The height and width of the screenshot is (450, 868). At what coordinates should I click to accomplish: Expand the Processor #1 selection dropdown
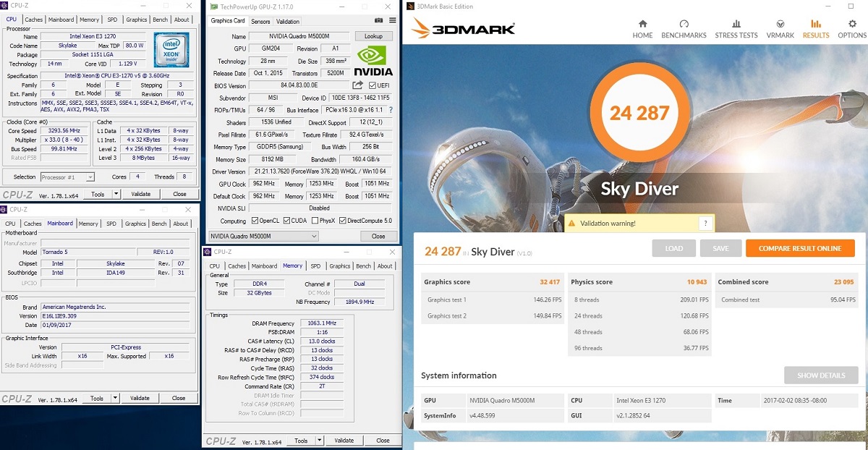(90, 177)
